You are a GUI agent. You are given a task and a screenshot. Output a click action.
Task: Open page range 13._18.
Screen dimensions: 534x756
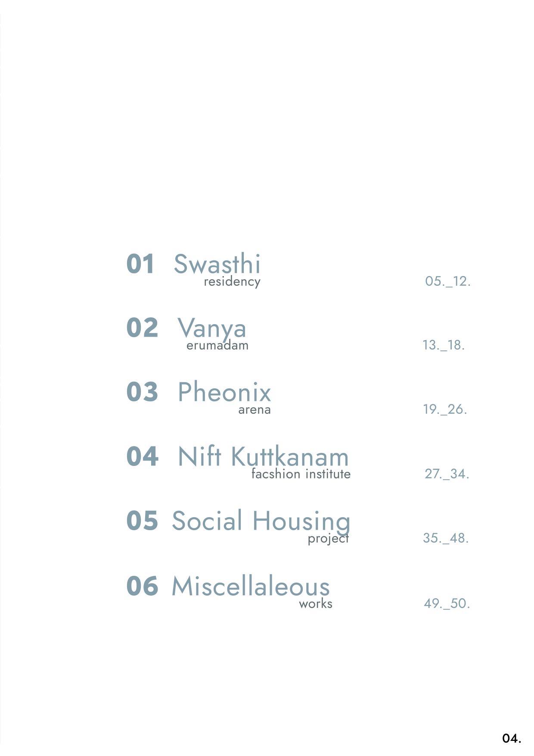click(x=444, y=345)
